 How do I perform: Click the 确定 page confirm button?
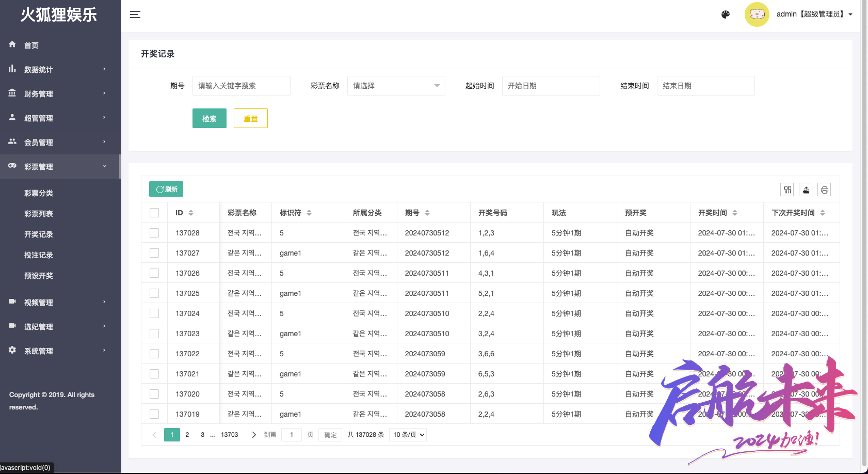tap(330, 435)
